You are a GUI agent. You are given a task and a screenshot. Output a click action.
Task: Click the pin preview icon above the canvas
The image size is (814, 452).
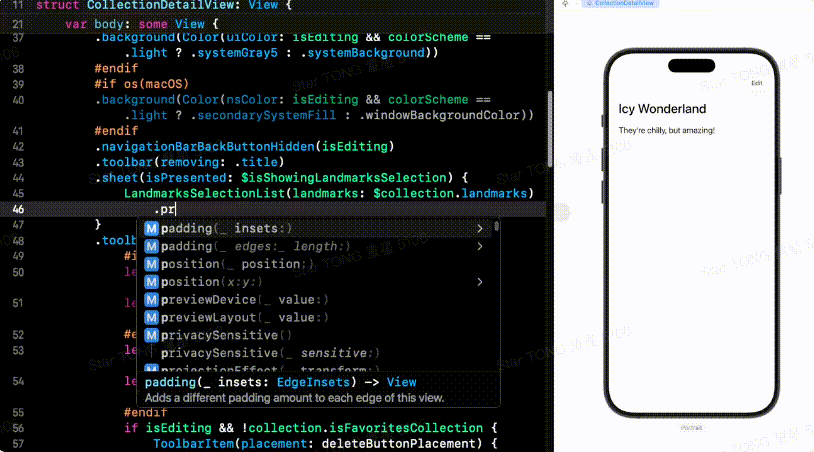(x=565, y=3)
